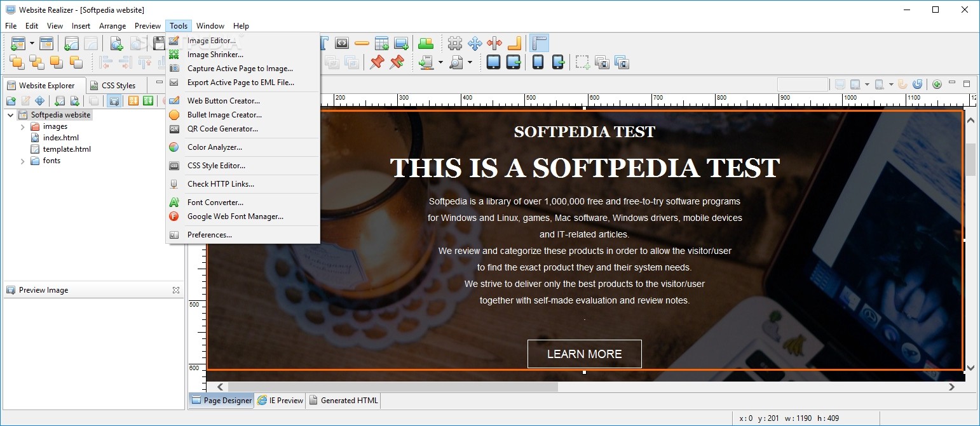The height and width of the screenshot is (426, 980).
Task: Click the empty input field in designer toolbar
Action: [803, 84]
